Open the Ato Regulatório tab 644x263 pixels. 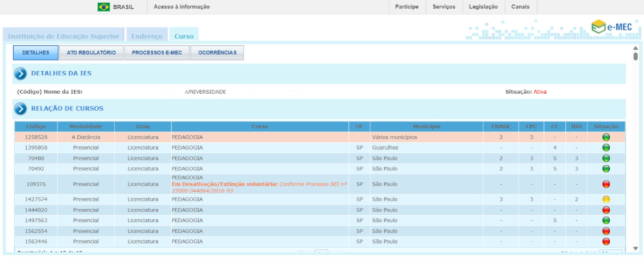(x=91, y=53)
